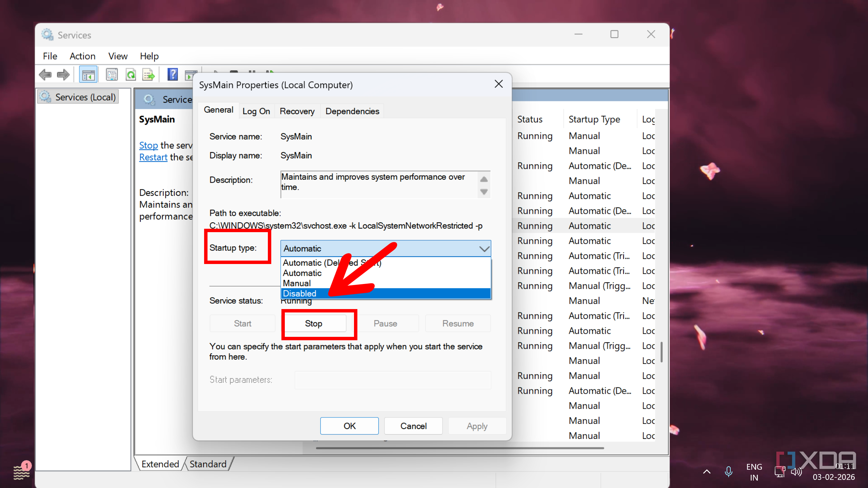Image resolution: width=868 pixels, height=488 pixels.
Task: Select Disabled in Startup type list
Action: coord(300,293)
